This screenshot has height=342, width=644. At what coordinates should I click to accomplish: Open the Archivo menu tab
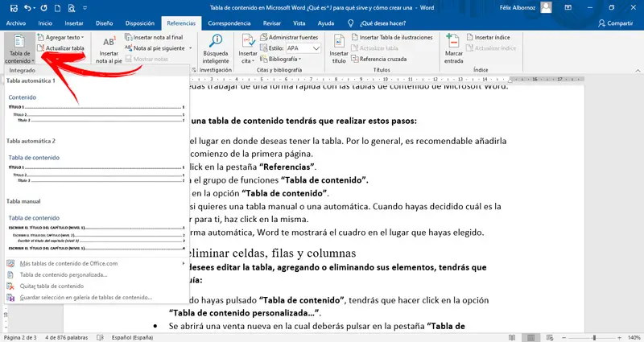(16, 23)
